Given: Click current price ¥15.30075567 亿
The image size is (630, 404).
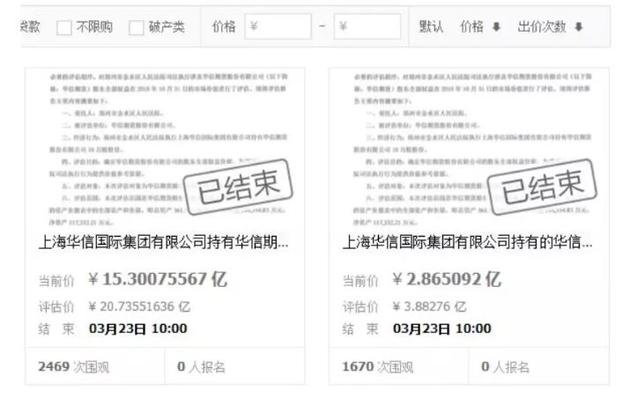Looking at the screenshot, I should click(x=158, y=279).
